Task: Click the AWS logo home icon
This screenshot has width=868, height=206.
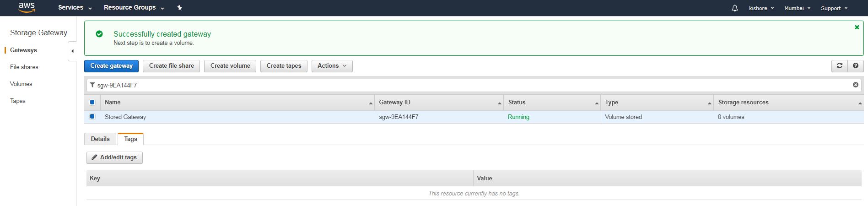Action: tap(27, 7)
